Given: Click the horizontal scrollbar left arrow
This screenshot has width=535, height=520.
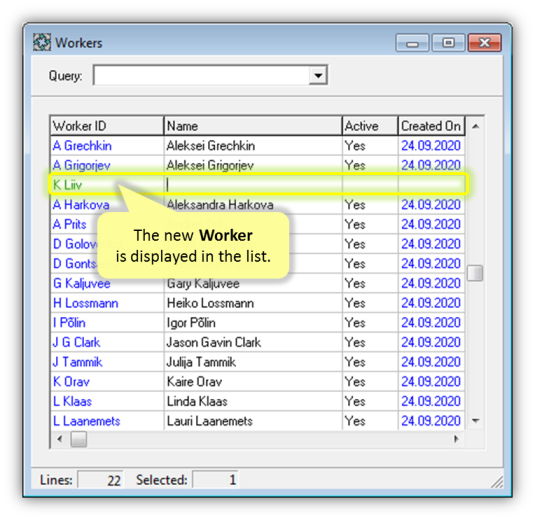Looking at the screenshot, I should pyautogui.click(x=60, y=439).
